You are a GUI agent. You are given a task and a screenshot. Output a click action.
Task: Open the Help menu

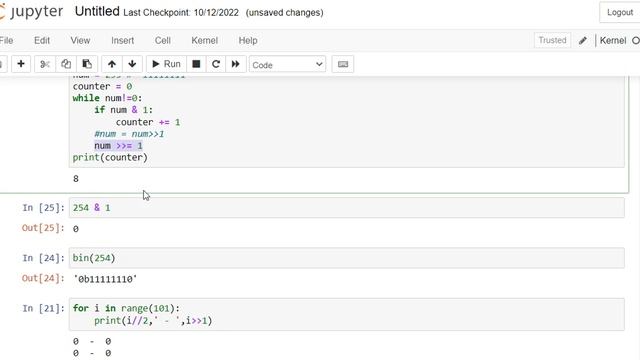click(248, 40)
